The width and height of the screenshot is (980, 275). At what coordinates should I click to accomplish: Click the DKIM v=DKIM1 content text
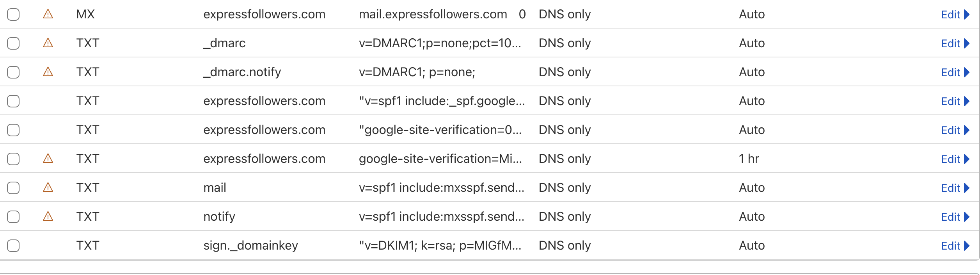[x=440, y=246]
